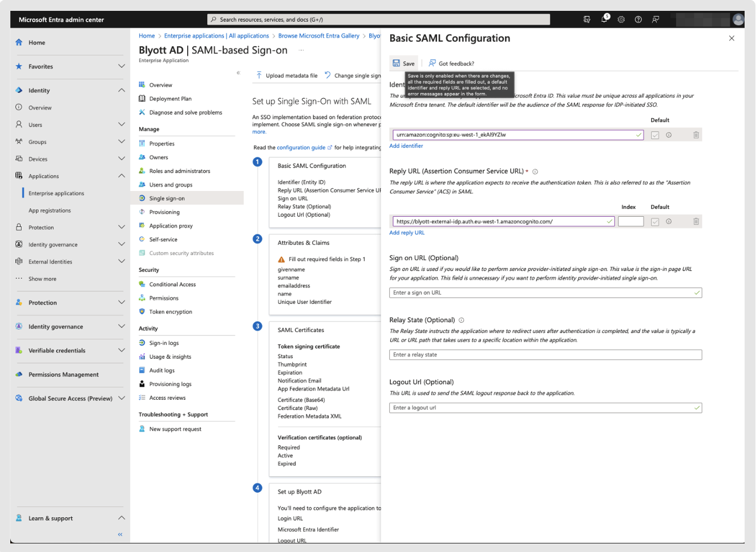Toggle default checkbox for reply URL
This screenshot has height=552, width=756.
pos(655,222)
